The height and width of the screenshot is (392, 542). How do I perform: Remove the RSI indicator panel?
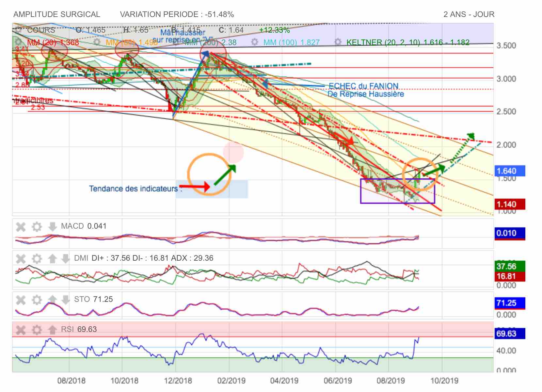(x=21, y=330)
